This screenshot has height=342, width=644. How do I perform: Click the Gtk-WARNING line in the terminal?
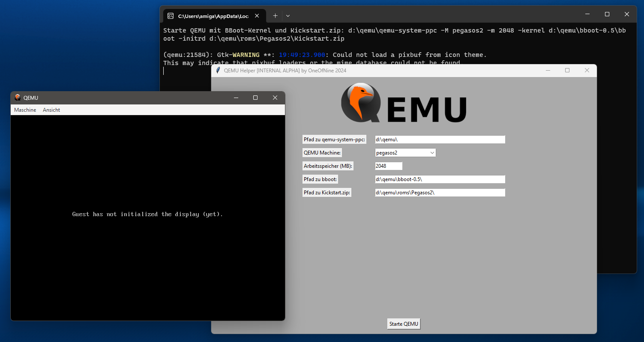pos(325,55)
